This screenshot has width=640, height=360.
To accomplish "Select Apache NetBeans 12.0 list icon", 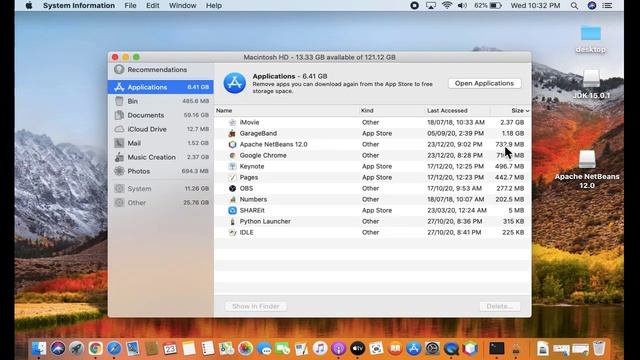I will [232, 144].
